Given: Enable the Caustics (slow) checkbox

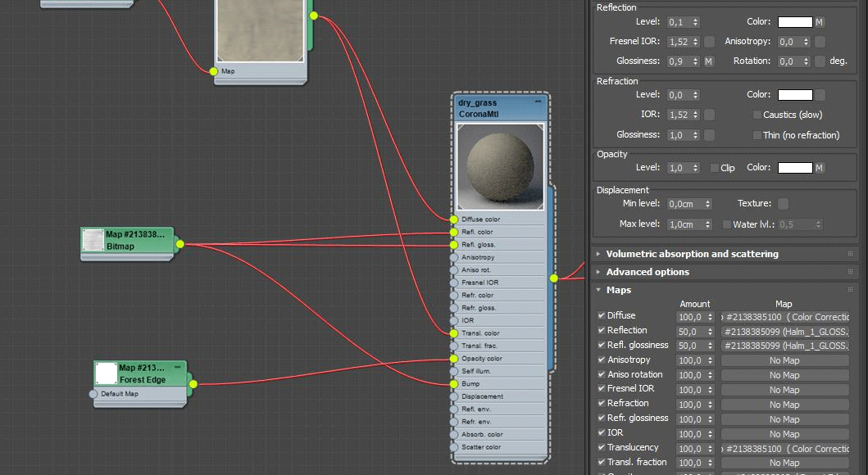Looking at the screenshot, I should [757, 115].
